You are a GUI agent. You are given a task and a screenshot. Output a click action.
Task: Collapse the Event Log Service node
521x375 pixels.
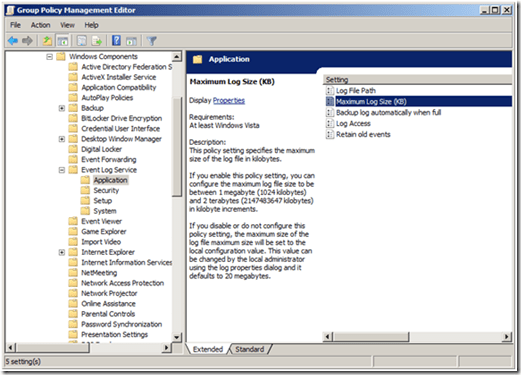[x=62, y=170]
